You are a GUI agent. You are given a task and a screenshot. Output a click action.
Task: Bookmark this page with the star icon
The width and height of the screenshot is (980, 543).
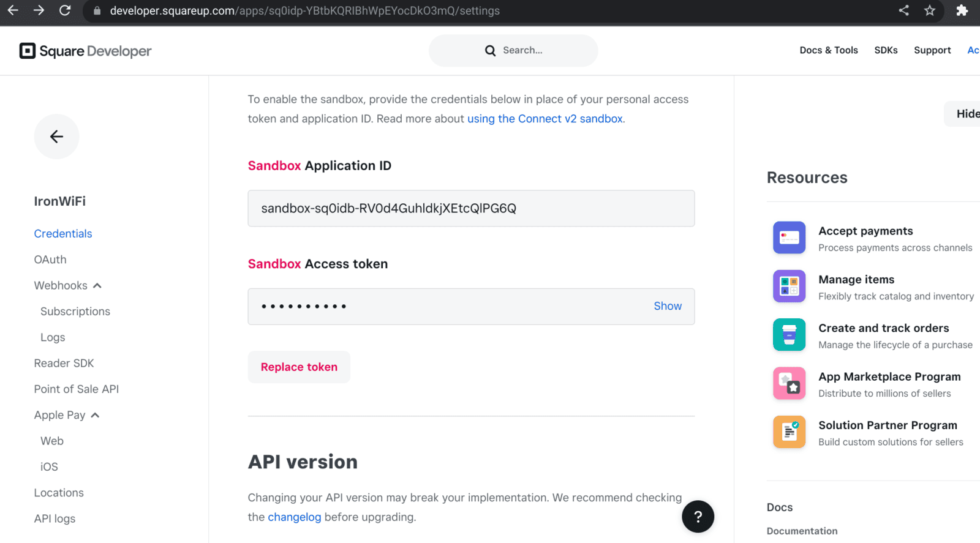click(930, 10)
